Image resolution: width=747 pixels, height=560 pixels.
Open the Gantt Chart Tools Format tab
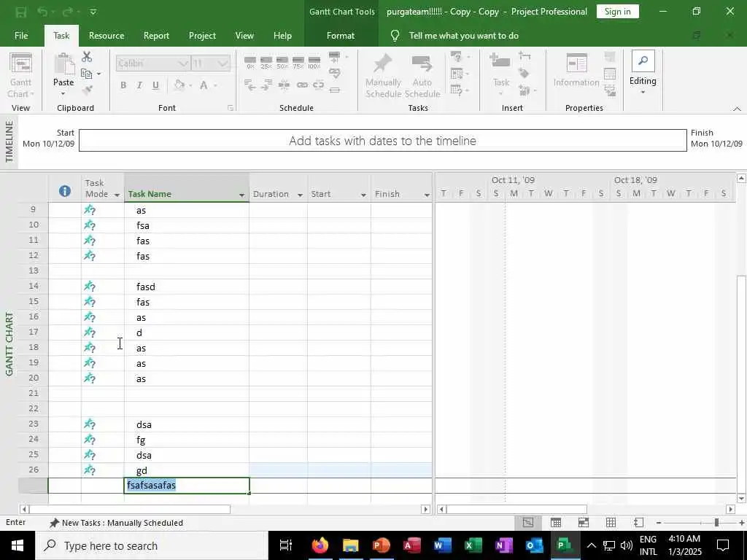click(341, 36)
